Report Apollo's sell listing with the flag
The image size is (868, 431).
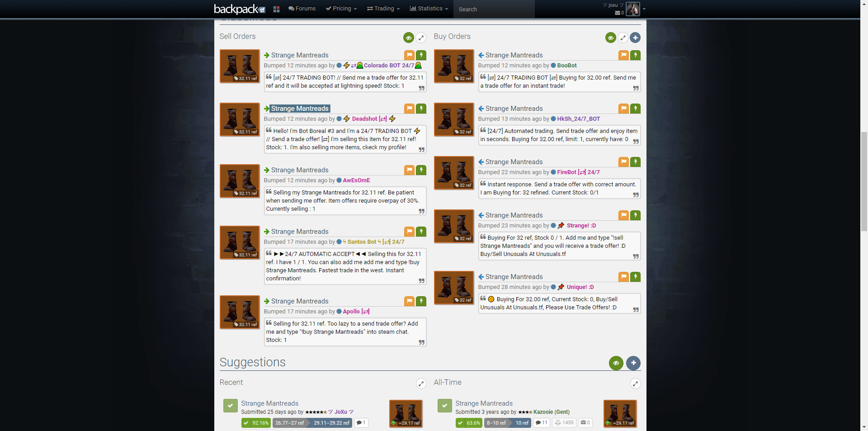click(x=409, y=301)
